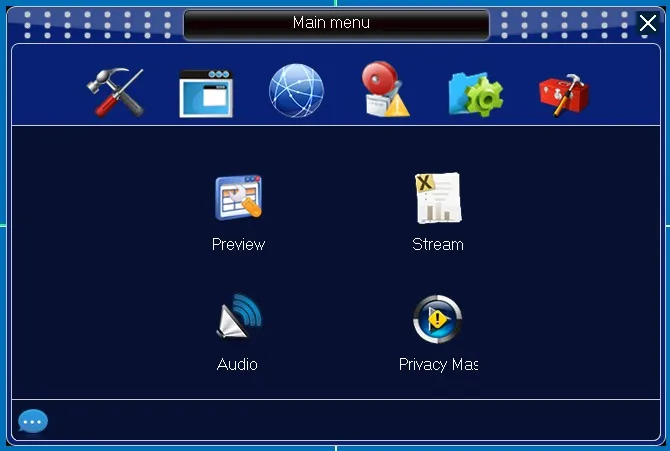Open the red alarm bell icon
The height and width of the screenshot is (451, 670).
tap(385, 89)
